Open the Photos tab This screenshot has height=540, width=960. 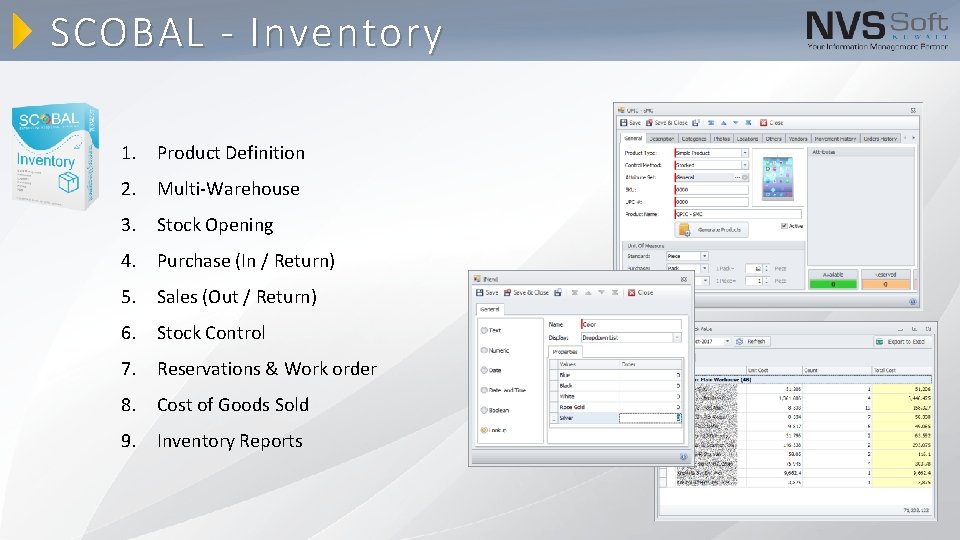(721, 139)
